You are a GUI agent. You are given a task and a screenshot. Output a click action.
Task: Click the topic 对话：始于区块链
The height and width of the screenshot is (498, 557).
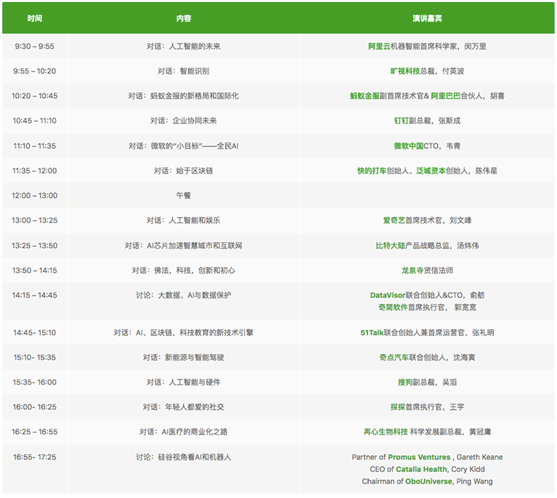183,170
